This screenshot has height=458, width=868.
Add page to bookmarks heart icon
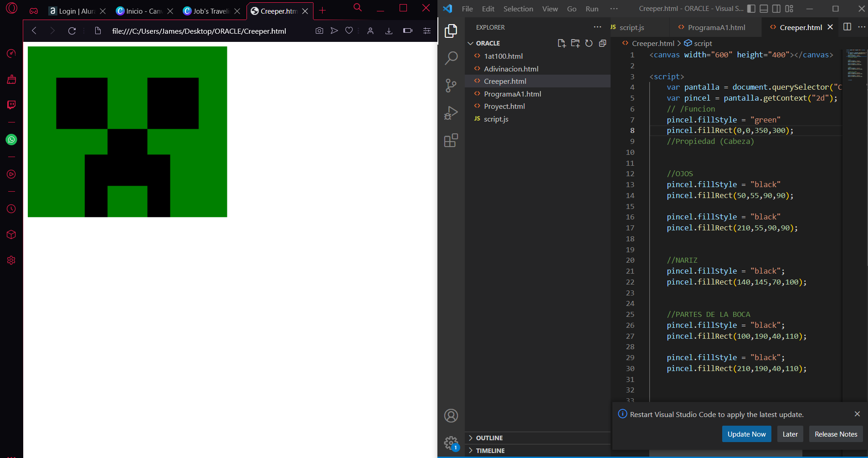[x=349, y=31]
